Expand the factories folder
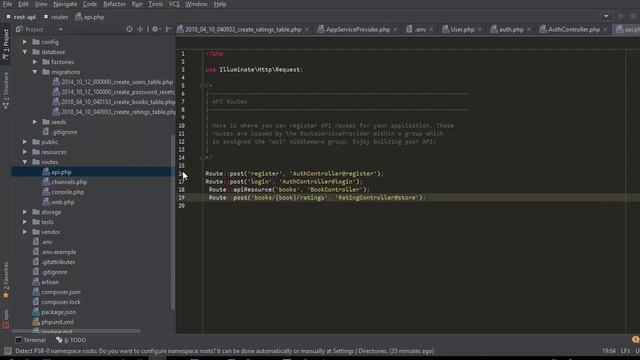640x360 pixels. (x=35, y=62)
